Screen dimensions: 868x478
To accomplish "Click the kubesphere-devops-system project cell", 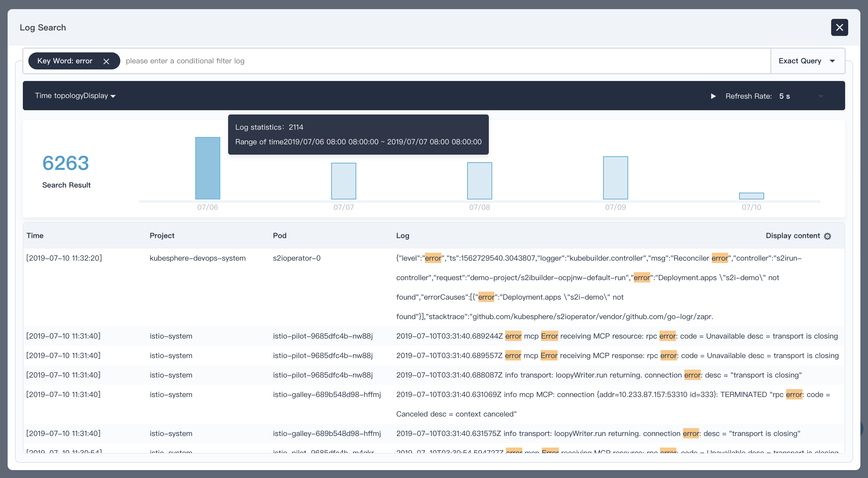I will coord(197,258).
